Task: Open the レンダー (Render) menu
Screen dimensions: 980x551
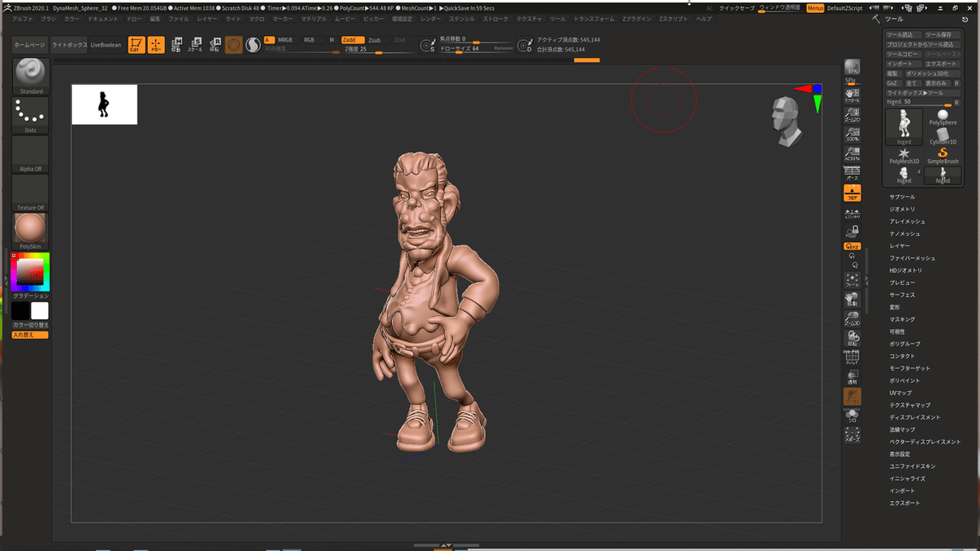Action: [x=430, y=18]
